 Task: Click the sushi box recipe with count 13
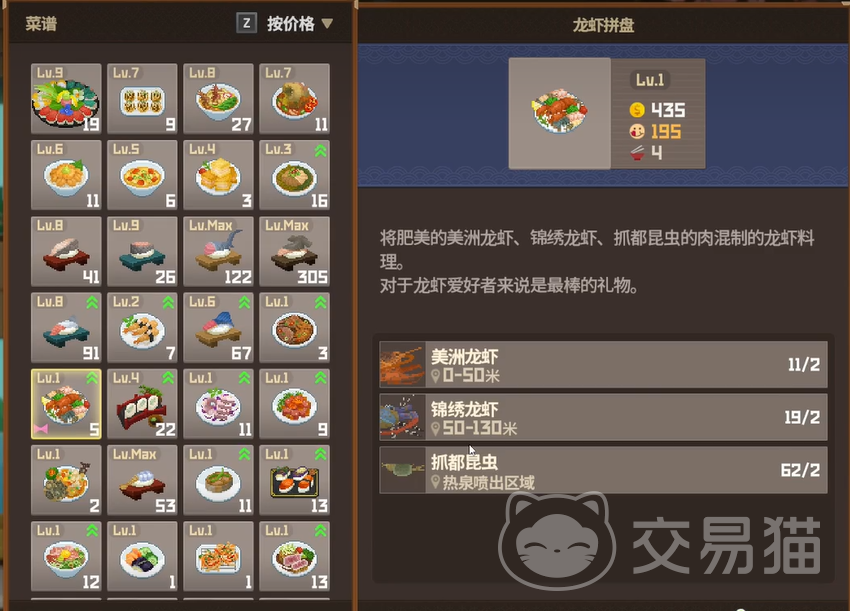(294, 480)
